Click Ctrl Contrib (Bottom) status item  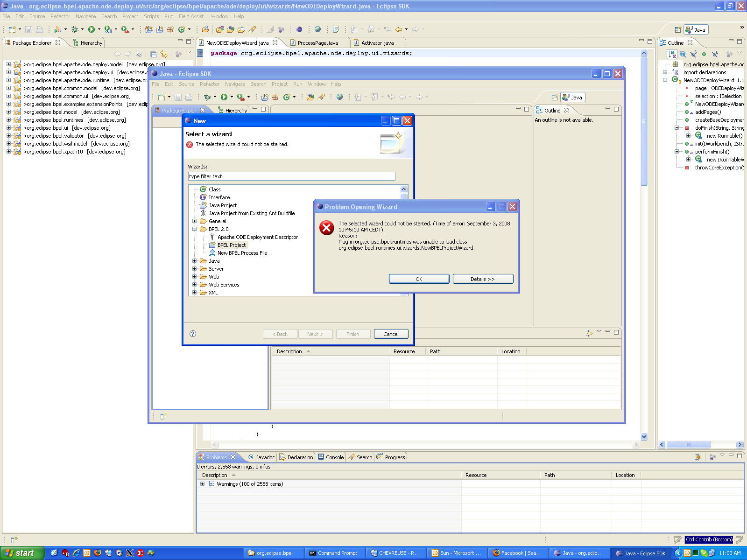(x=709, y=539)
